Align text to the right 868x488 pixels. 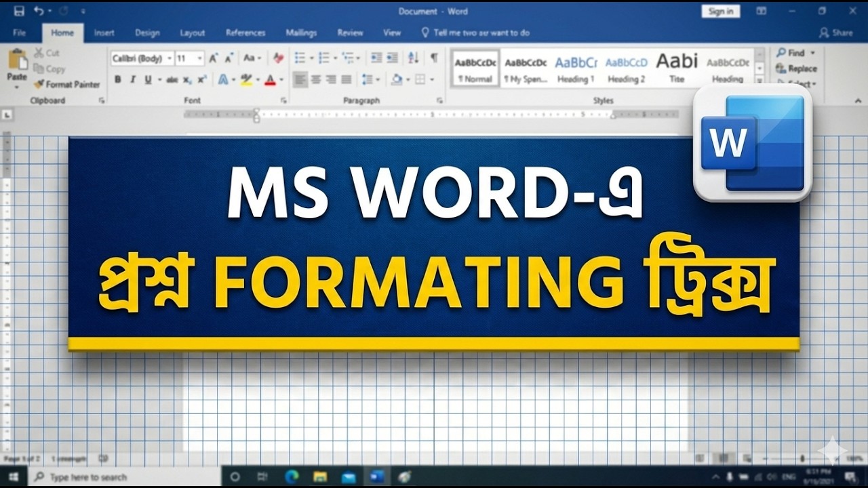(331, 80)
